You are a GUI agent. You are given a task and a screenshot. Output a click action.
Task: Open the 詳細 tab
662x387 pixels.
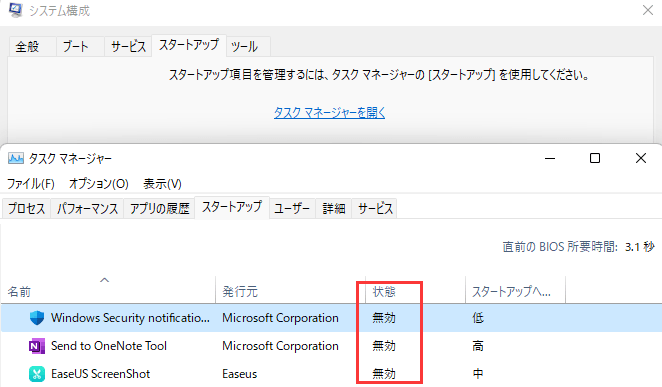point(334,208)
